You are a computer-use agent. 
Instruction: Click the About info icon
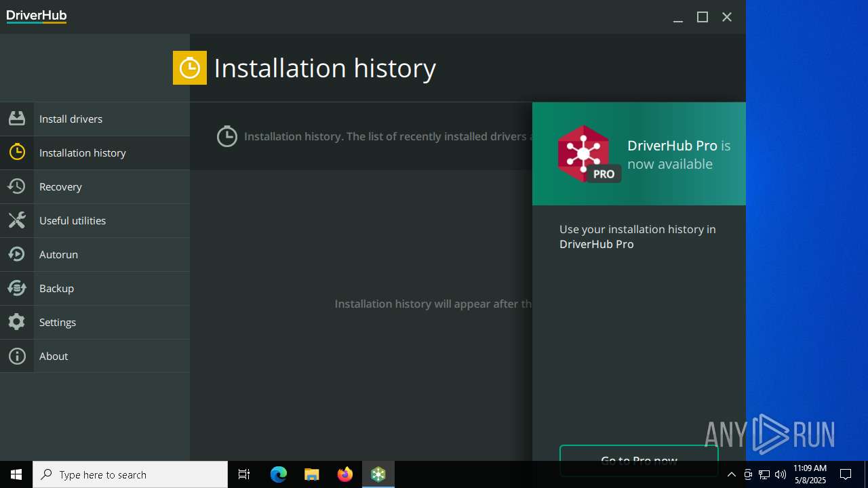17,356
